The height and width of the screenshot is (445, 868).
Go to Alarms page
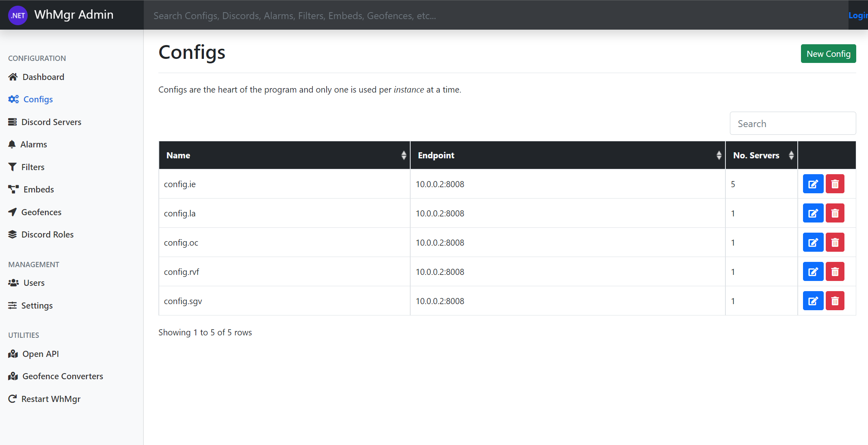coord(34,145)
